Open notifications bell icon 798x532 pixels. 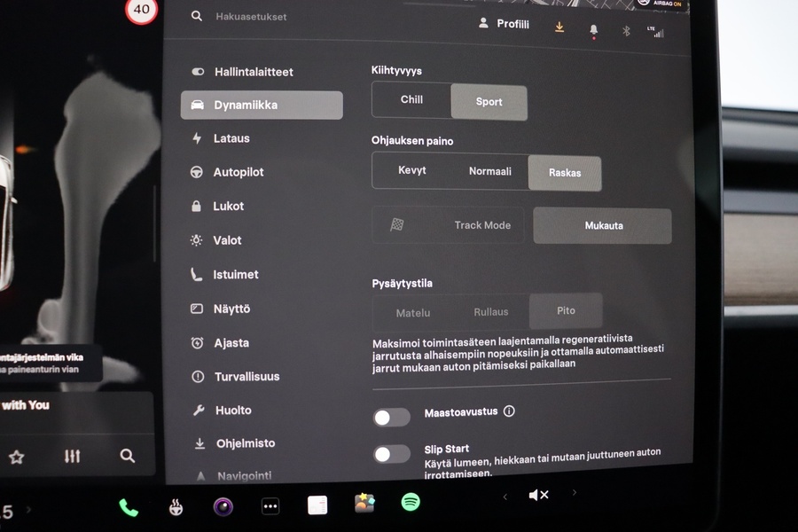(x=593, y=29)
